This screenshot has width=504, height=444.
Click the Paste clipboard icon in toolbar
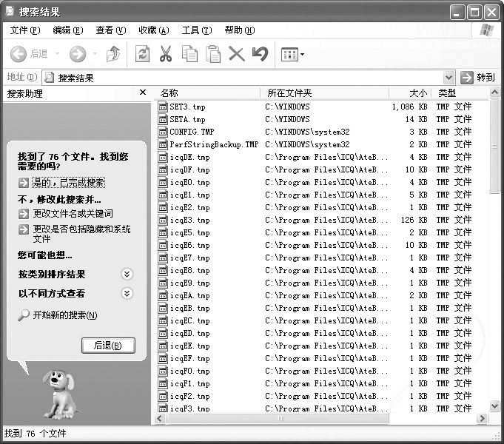click(213, 54)
